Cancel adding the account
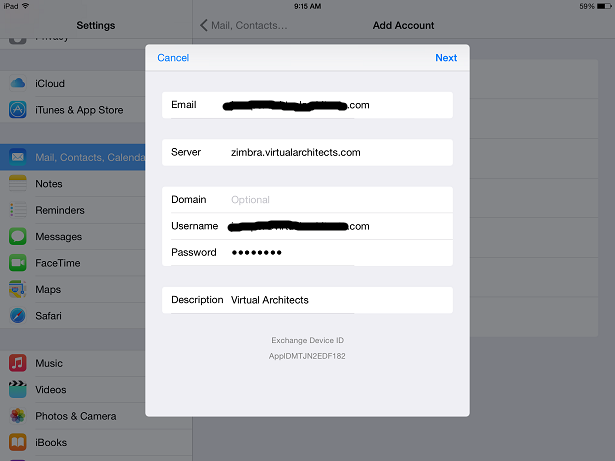This screenshot has width=615, height=461. tap(173, 58)
